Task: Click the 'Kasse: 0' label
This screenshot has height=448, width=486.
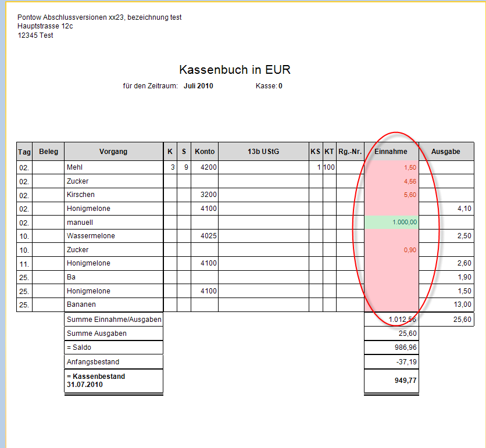Action: pyautogui.click(x=269, y=86)
